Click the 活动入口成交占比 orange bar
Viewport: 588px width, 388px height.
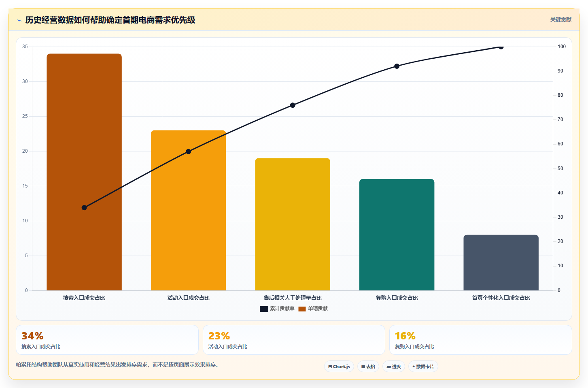(188, 210)
